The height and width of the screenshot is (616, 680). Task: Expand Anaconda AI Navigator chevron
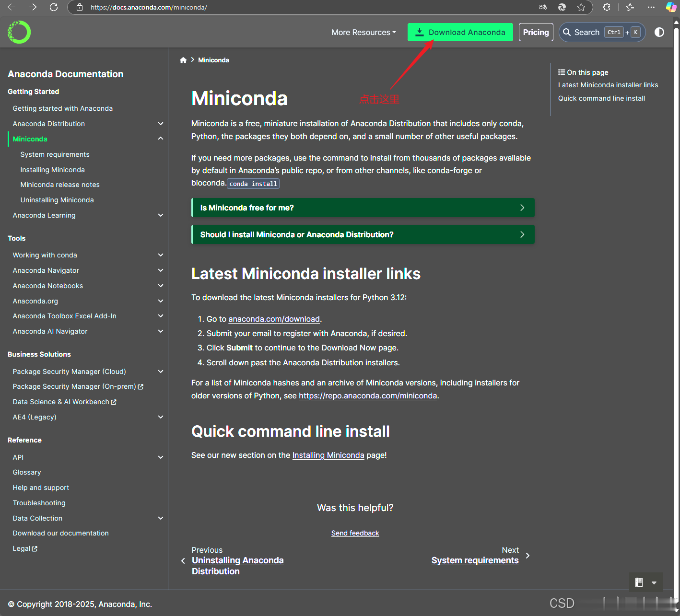161,331
